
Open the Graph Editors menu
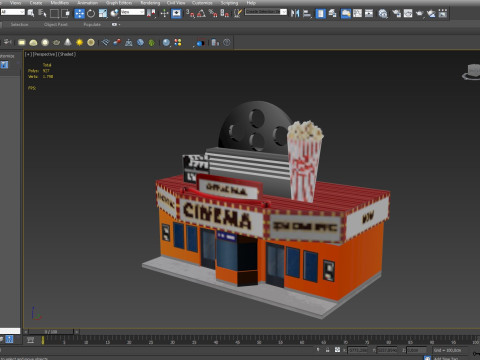click(119, 3)
